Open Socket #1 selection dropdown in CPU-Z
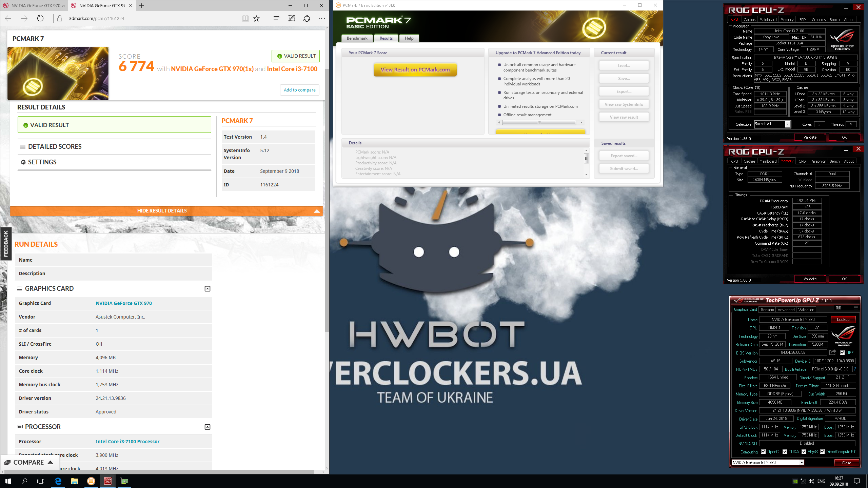The image size is (868, 488). (772, 124)
